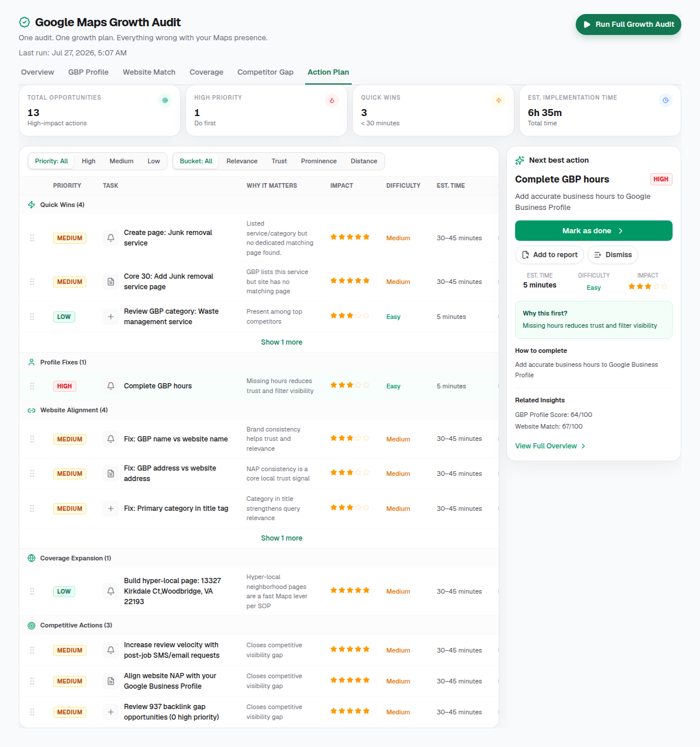Click the bell icon for Fix: GBP name vs website name
Image resolution: width=700 pixels, height=747 pixels.
111,439
